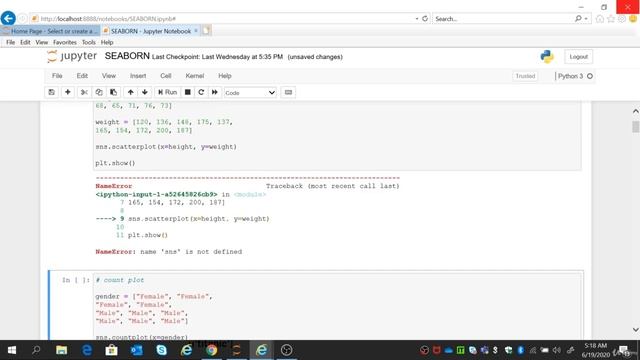Viewport: 640px width, 360px height.
Task: Open the Jupyter View menu
Action: coord(109,76)
